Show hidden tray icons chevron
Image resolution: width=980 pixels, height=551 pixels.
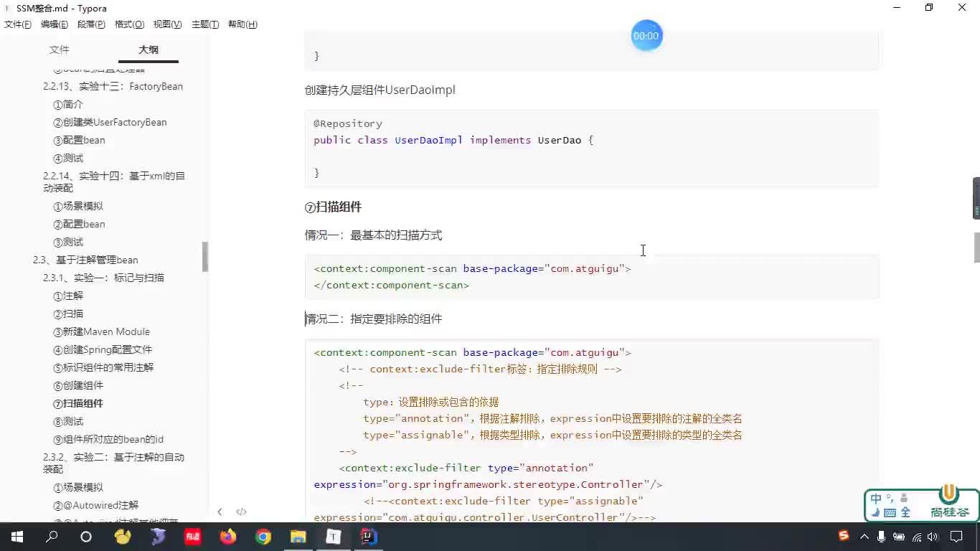point(864,537)
